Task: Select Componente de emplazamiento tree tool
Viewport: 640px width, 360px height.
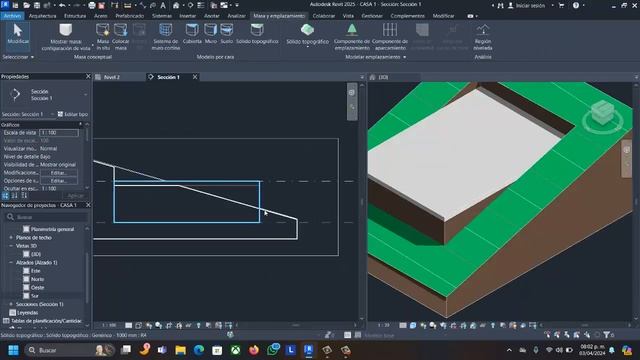Action: point(351,37)
